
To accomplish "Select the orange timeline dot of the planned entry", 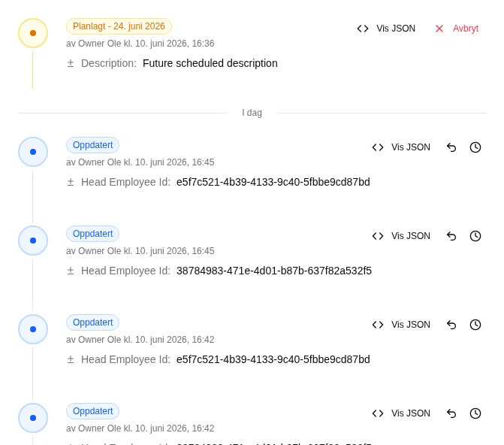I will (x=33, y=33).
